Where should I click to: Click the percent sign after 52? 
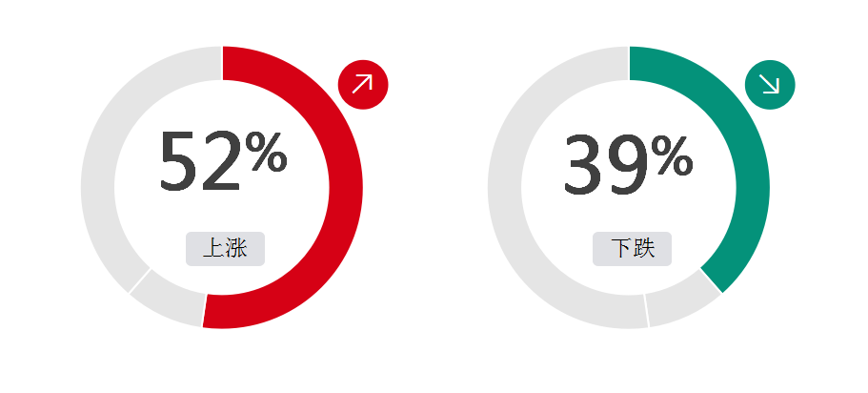pyautogui.click(x=266, y=153)
